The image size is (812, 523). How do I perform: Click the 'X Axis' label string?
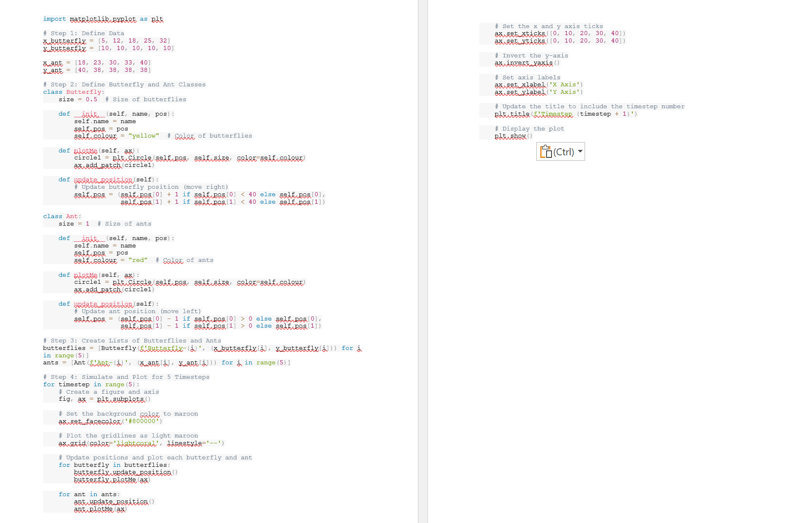coord(564,85)
